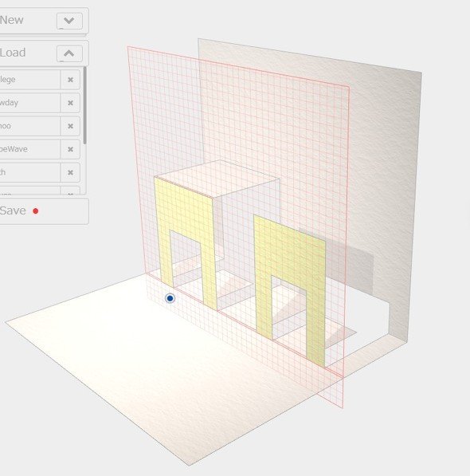The image size is (470, 476).
Task: Load the saved entry ending in "th"
Action: 29,172
